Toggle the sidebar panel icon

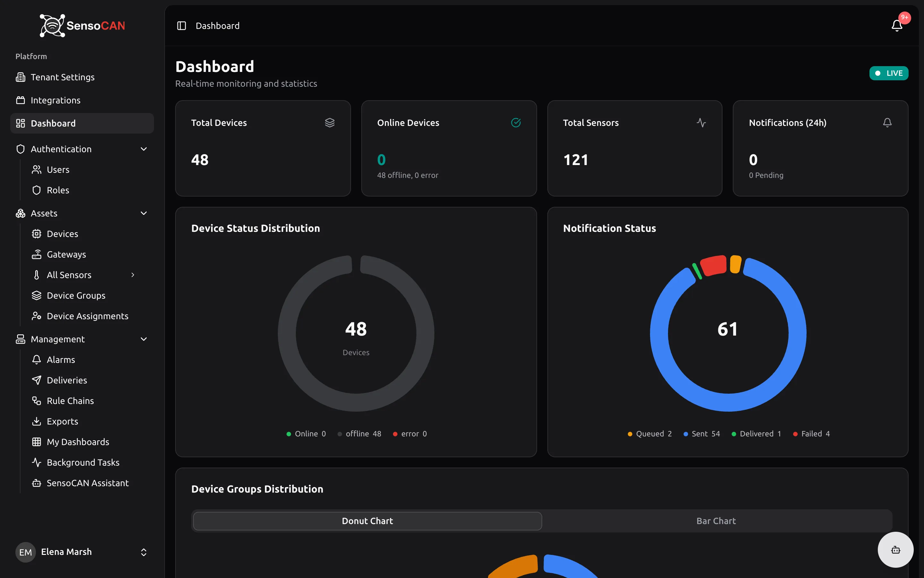pos(181,26)
